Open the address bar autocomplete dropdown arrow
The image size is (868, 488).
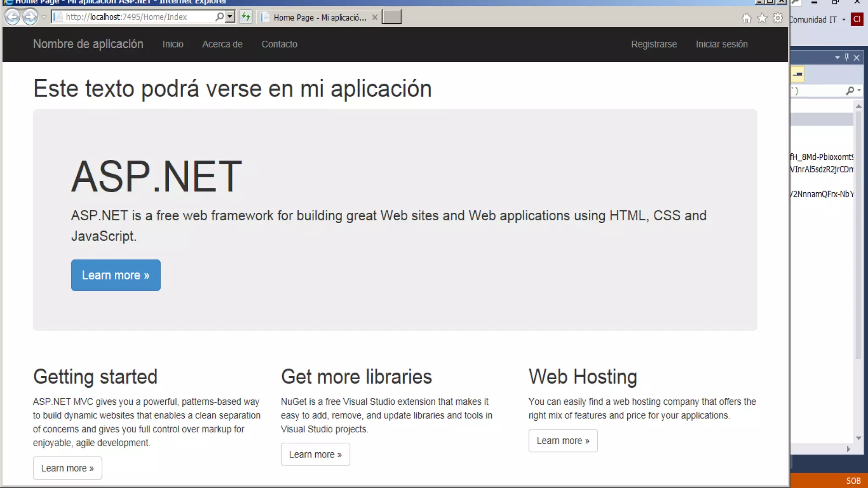coord(230,17)
